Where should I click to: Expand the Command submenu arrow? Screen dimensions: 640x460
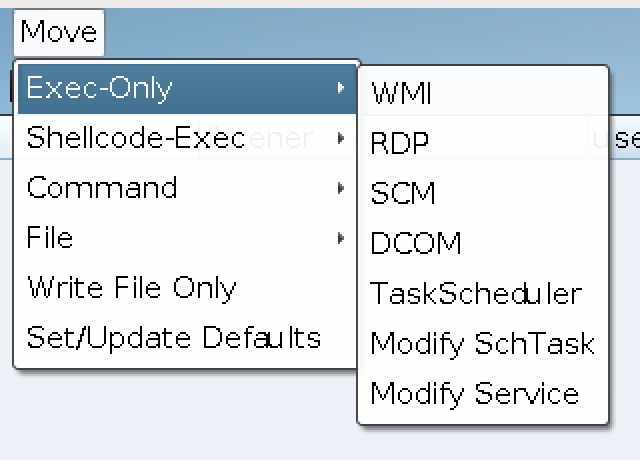pos(341,188)
